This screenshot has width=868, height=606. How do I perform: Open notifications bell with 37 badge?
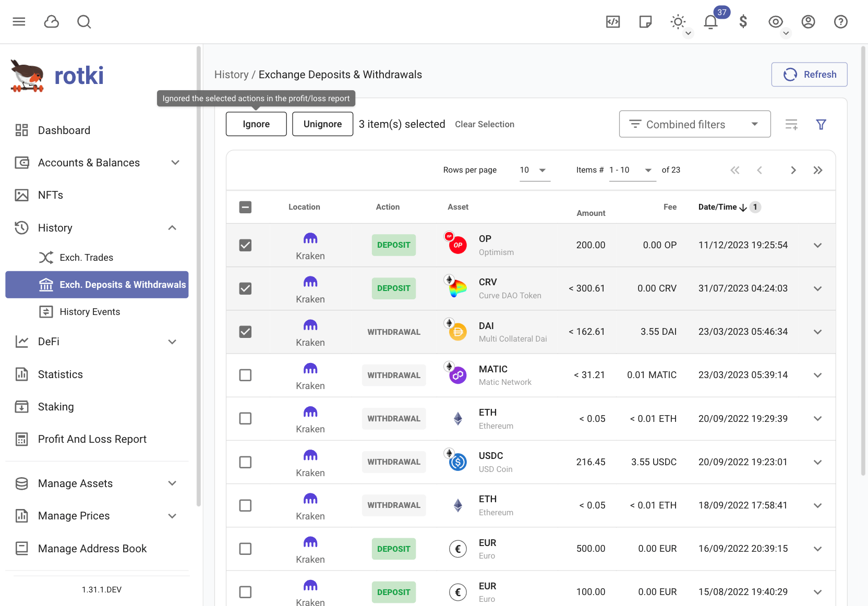[x=710, y=21]
